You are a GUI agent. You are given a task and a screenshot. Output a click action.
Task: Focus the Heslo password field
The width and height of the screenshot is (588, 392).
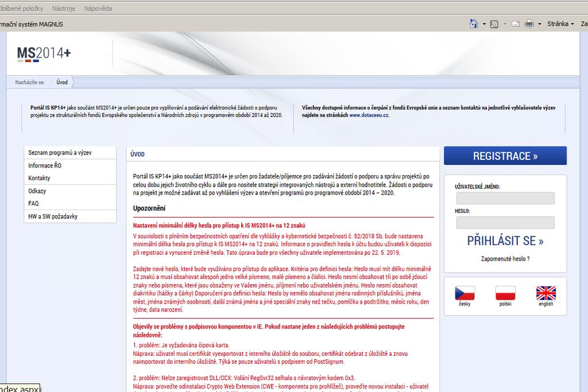(x=505, y=223)
